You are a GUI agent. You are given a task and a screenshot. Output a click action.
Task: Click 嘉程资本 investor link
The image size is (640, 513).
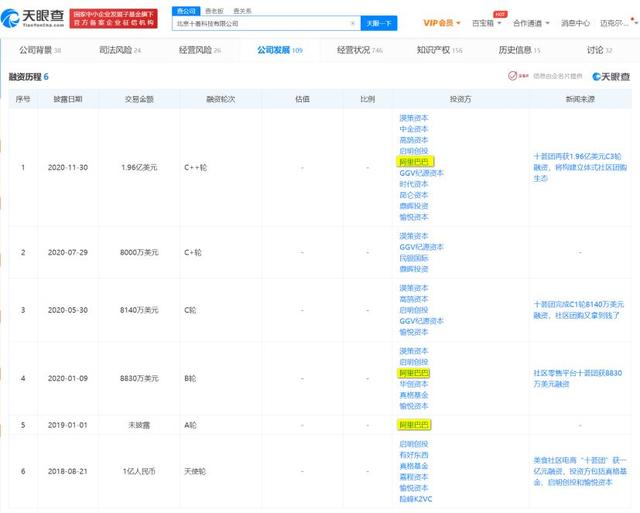[414, 477]
